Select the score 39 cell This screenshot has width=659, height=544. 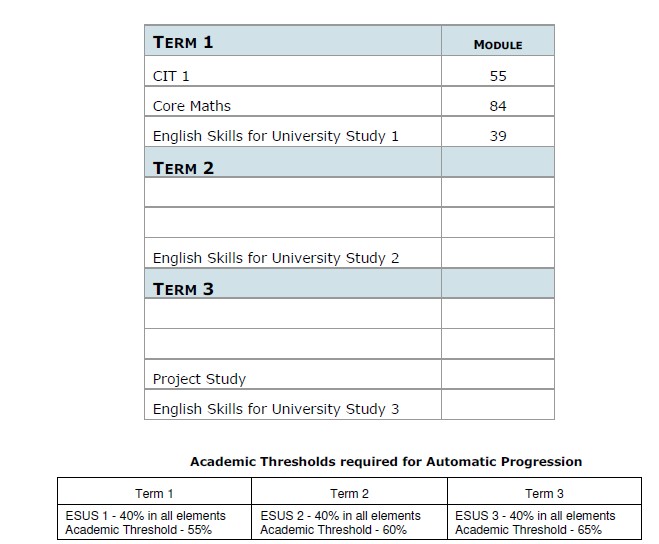pos(498,132)
